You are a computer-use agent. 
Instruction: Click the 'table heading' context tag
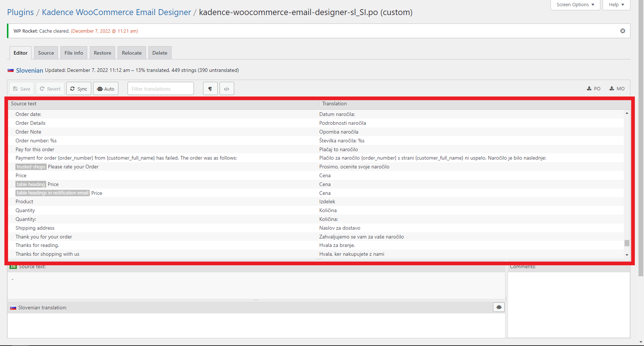(x=31, y=184)
